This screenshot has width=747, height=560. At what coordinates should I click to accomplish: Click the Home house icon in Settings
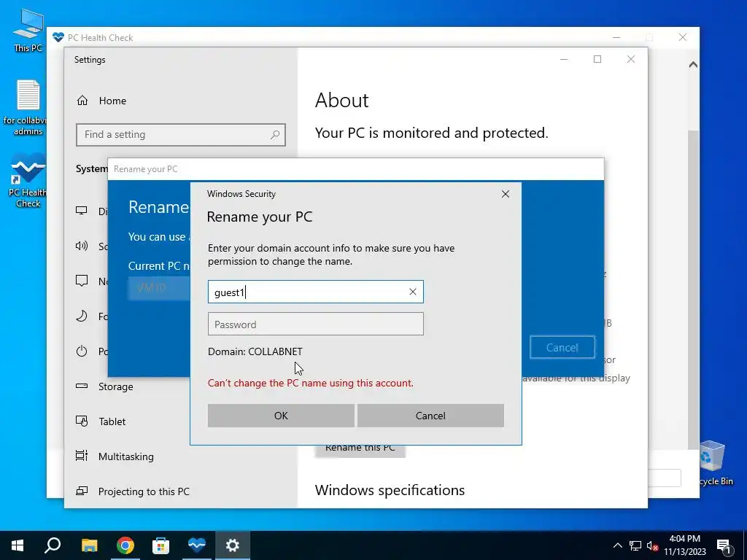click(x=82, y=101)
